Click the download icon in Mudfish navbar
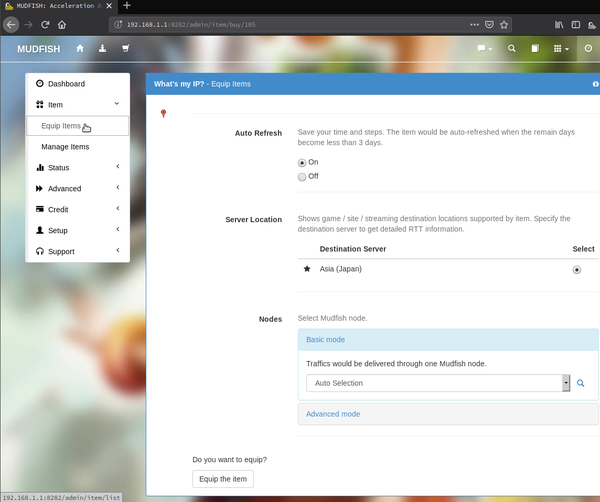Image resolution: width=600 pixels, height=502 pixels. pyautogui.click(x=102, y=48)
